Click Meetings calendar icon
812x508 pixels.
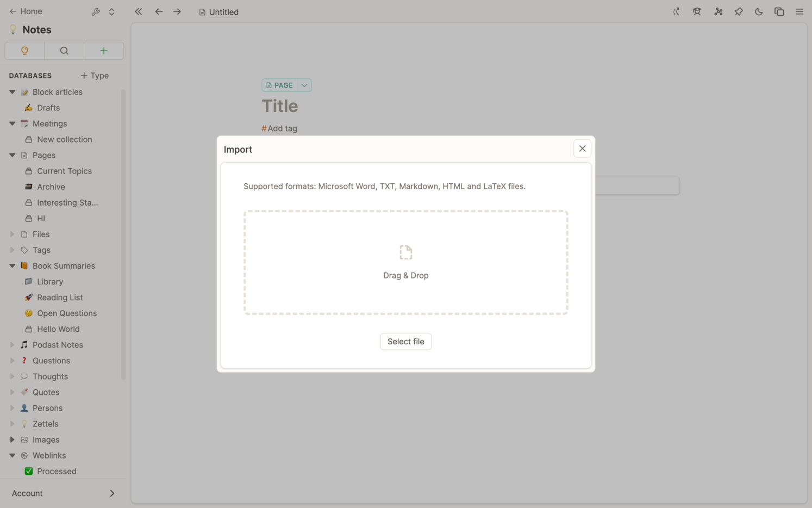pyautogui.click(x=24, y=123)
